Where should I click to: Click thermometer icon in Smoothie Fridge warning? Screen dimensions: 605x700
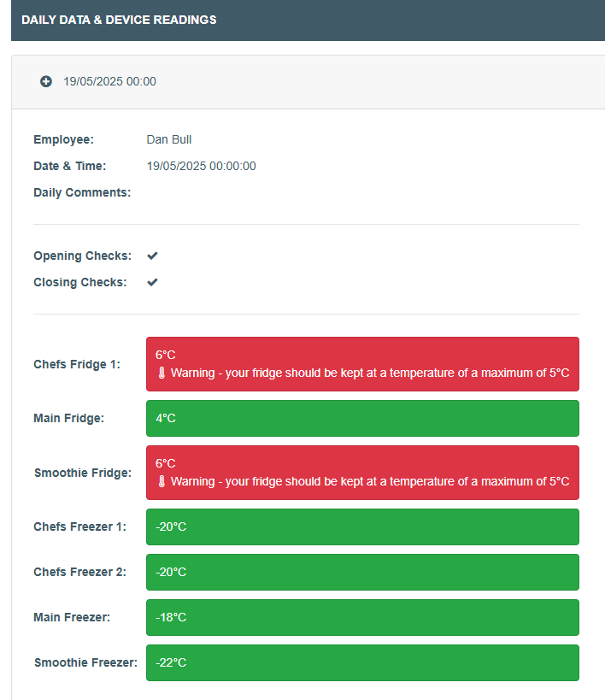tap(161, 481)
